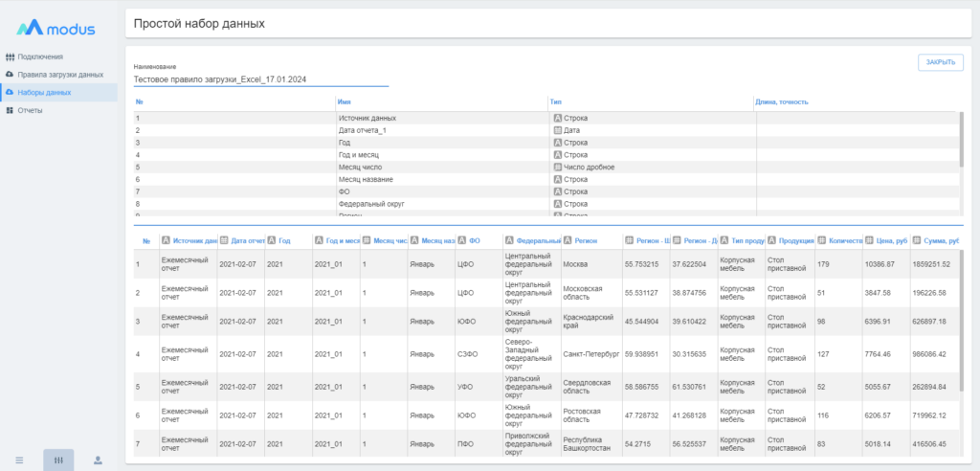Click the Длина, точность column header

click(782, 101)
